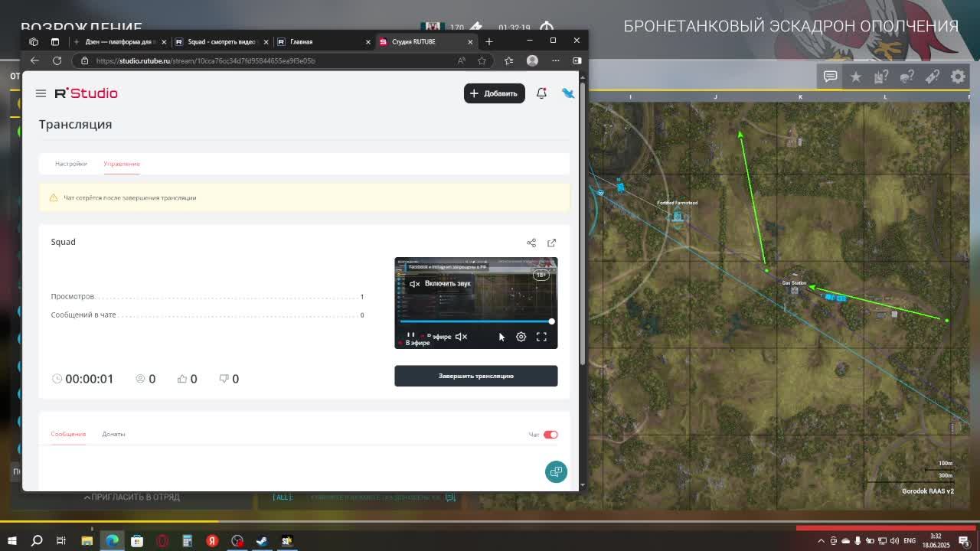Screen dimensions: 980x551
Task: Go back in the browser
Action: point(34,60)
